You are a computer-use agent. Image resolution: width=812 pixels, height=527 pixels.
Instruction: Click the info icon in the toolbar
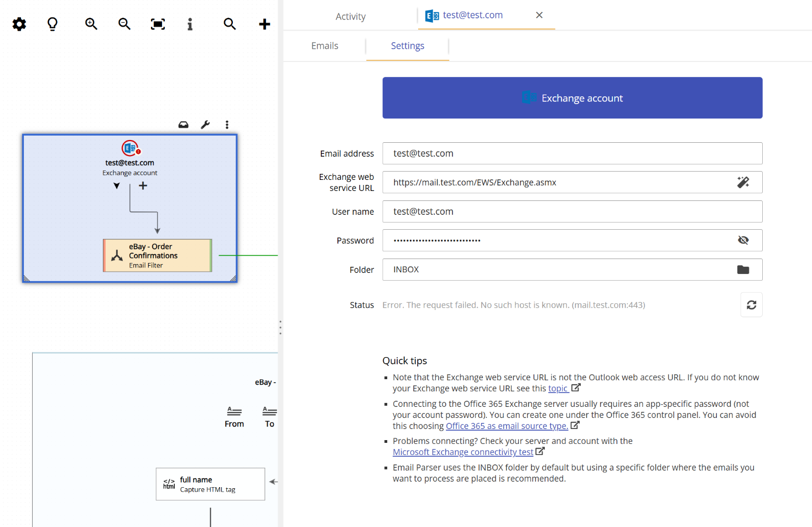pyautogui.click(x=190, y=24)
